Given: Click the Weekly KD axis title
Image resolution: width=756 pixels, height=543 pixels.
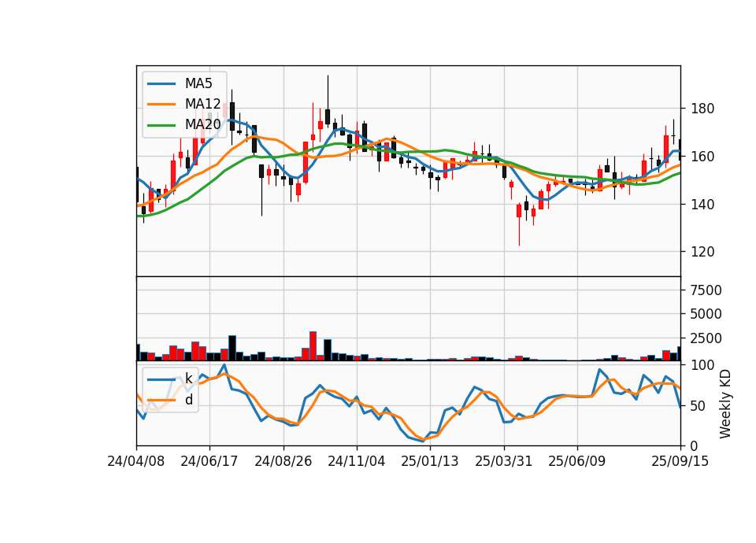Looking at the screenshot, I should (x=724, y=404).
